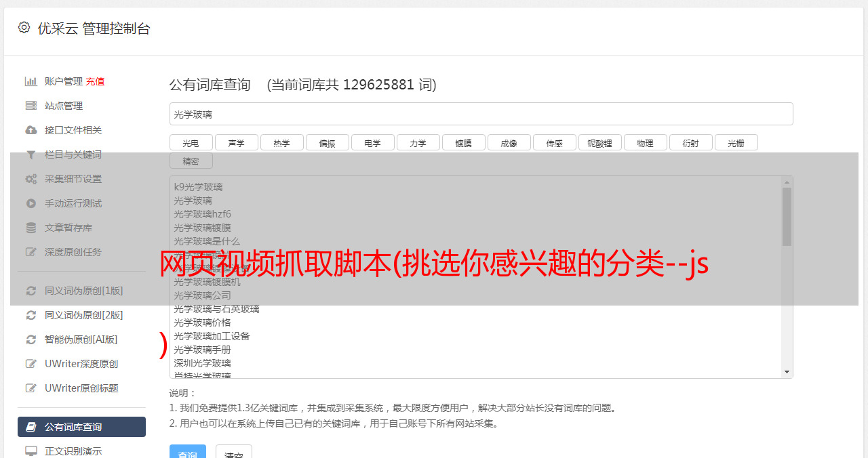Choose the 铌酸锂 keyword tag
Viewport: 868px width, 458px height.
[600, 142]
